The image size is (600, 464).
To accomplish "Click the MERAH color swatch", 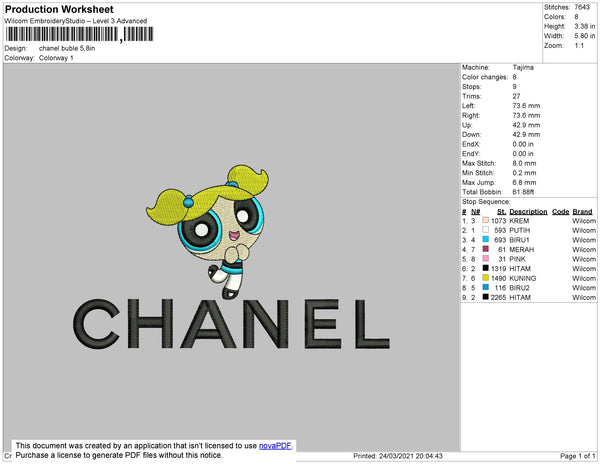I will tap(486, 249).
